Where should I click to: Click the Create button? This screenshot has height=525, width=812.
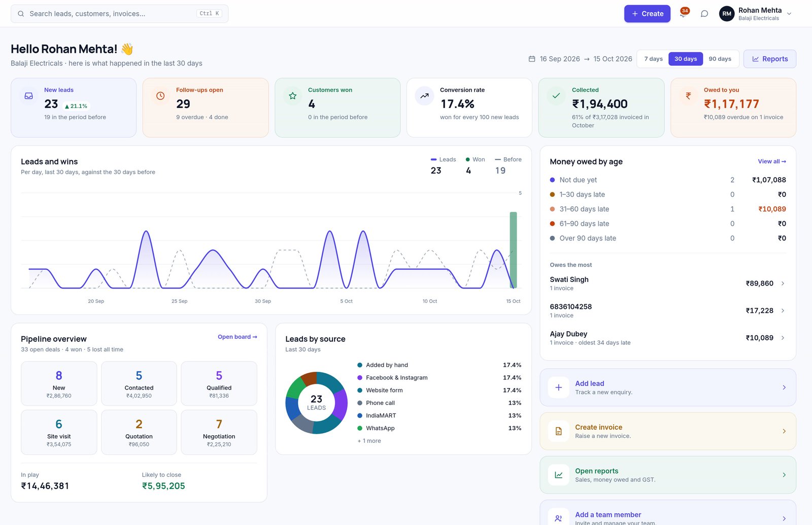click(647, 14)
